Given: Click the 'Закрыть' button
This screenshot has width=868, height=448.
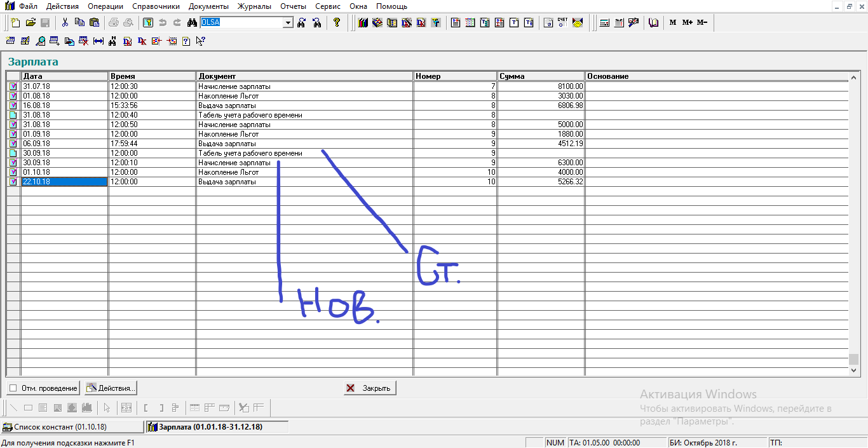Looking at the screenshot, I should tap(370, 388).
